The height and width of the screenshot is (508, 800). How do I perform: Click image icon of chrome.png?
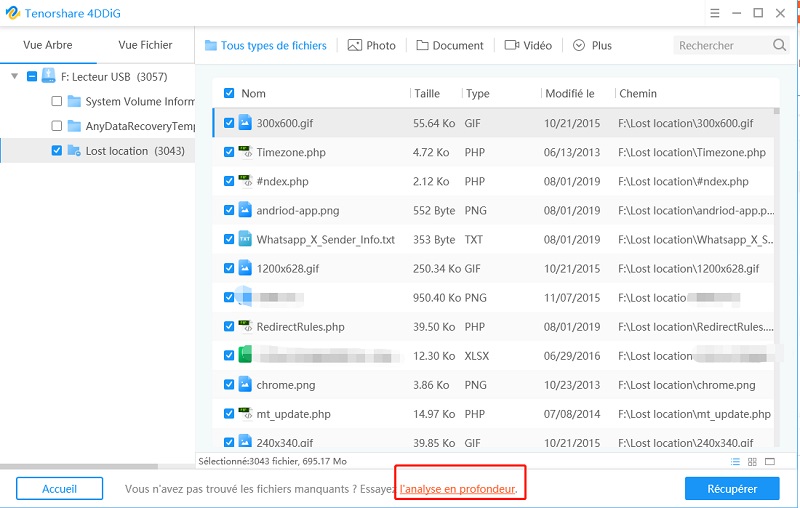point(245,384)
